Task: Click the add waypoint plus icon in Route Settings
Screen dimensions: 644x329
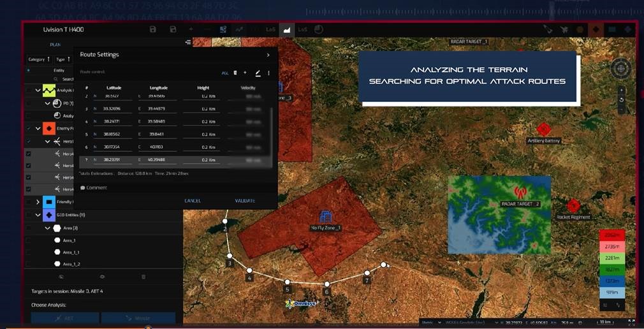Action: (x=245, y=73)
